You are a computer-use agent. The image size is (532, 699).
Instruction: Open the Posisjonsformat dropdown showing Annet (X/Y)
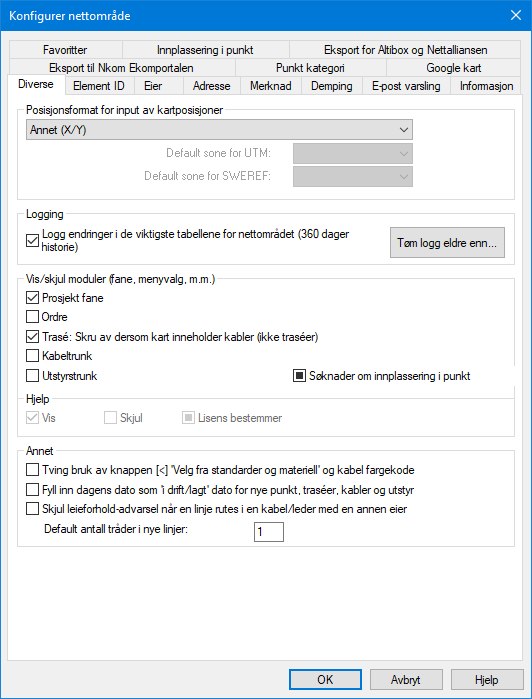click(x=219, y=130)
